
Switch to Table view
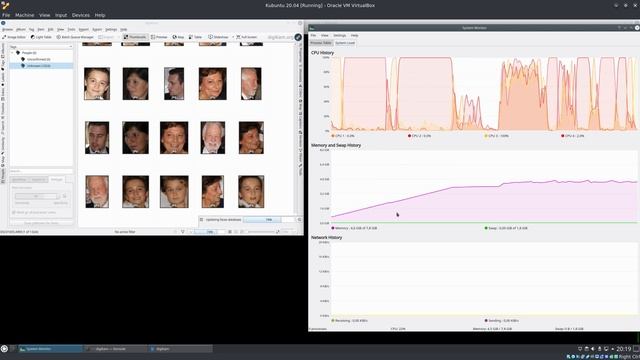click(196, 37)
